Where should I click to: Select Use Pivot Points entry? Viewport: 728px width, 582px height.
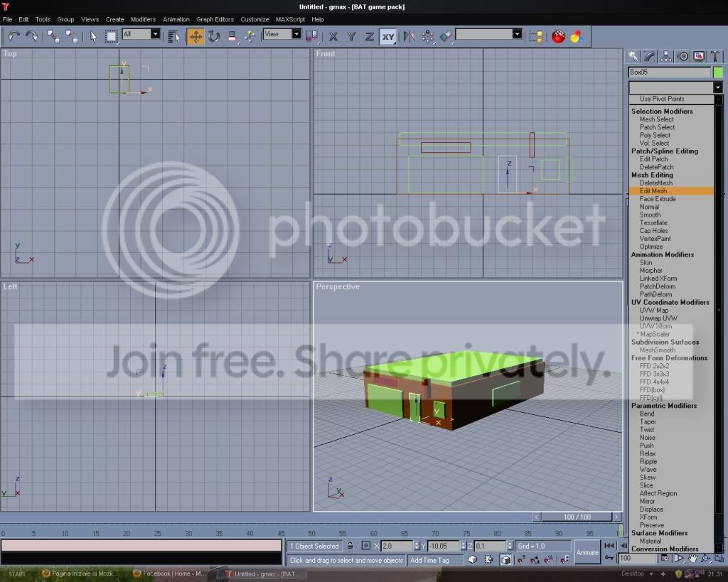[671, 99]
